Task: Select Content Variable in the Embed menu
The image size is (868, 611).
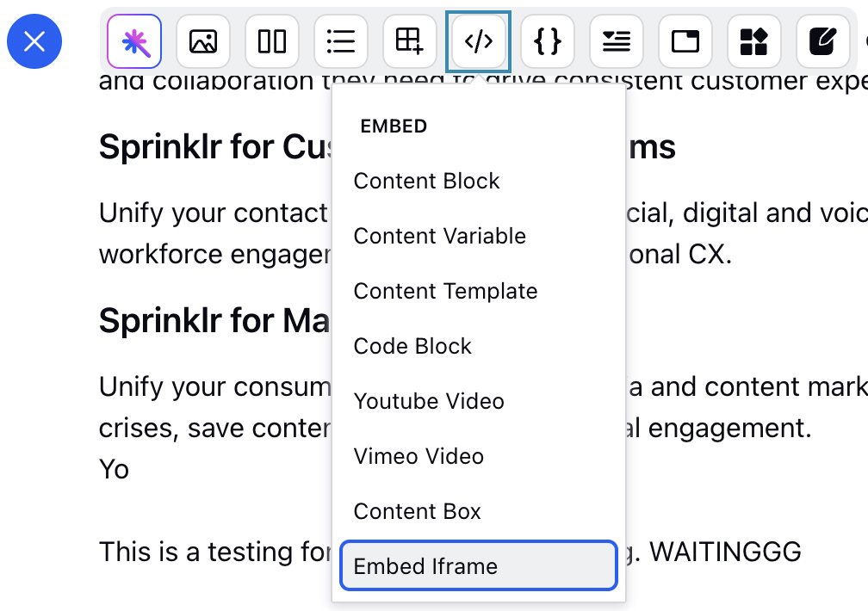Action: click(x=479, y=236)
